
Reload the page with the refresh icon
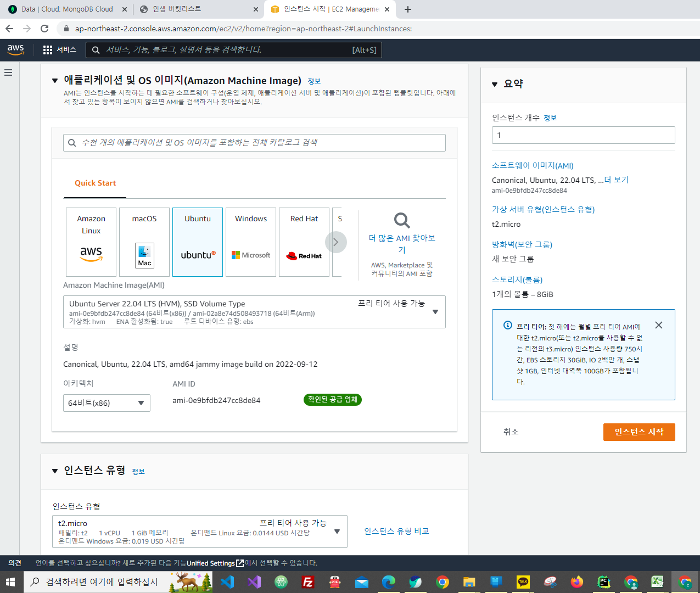(x=44, y=29)
